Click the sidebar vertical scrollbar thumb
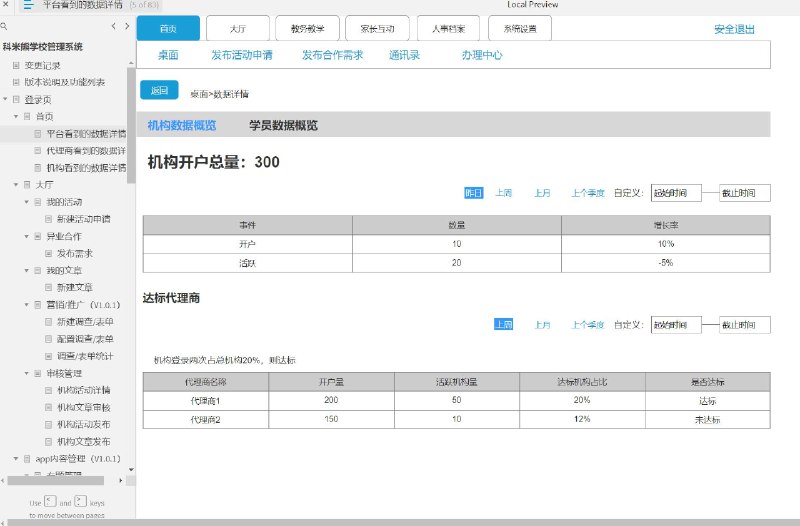Screen dimensions: 800x526 131,125
